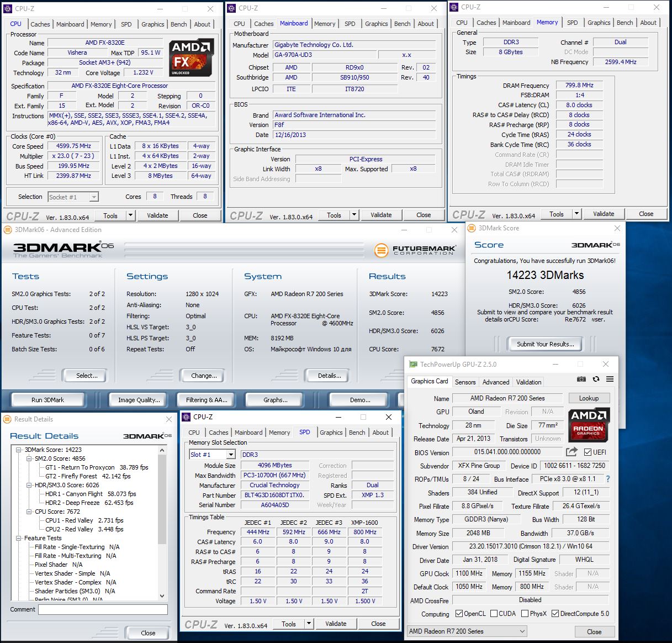Click BIOS Version export arrow icon
The width and height of the screenshot is (672, 643).
tap(572, 452)
